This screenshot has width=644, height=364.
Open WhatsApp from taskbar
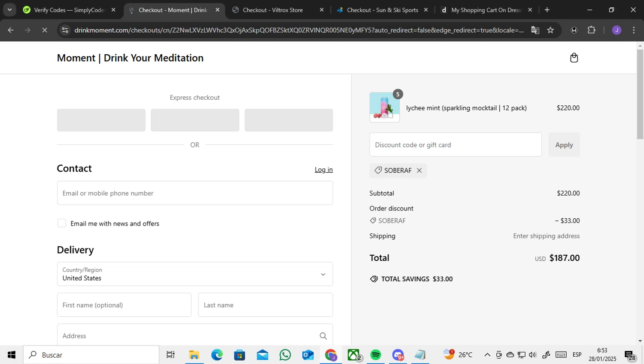285,355
